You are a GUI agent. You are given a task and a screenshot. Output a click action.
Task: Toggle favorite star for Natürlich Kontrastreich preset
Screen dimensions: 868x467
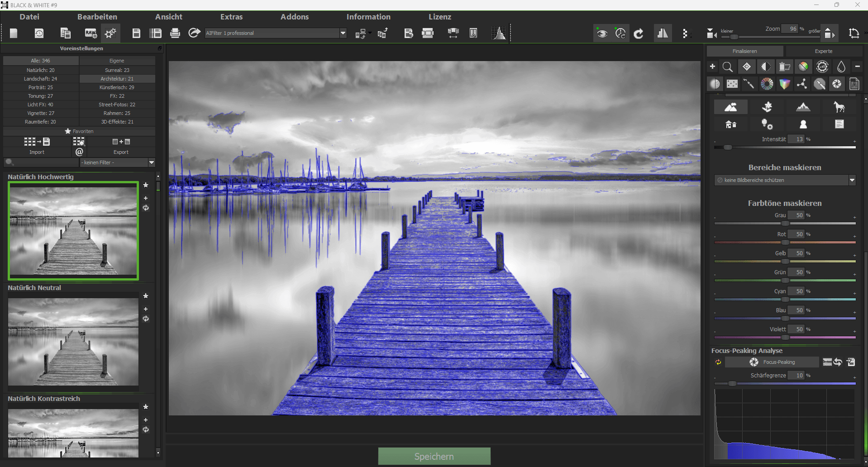coord(146,407)
